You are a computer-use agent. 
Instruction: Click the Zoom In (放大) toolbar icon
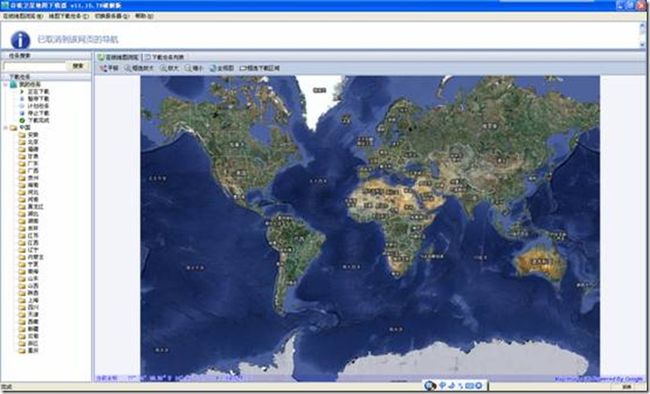click(170, 68)
